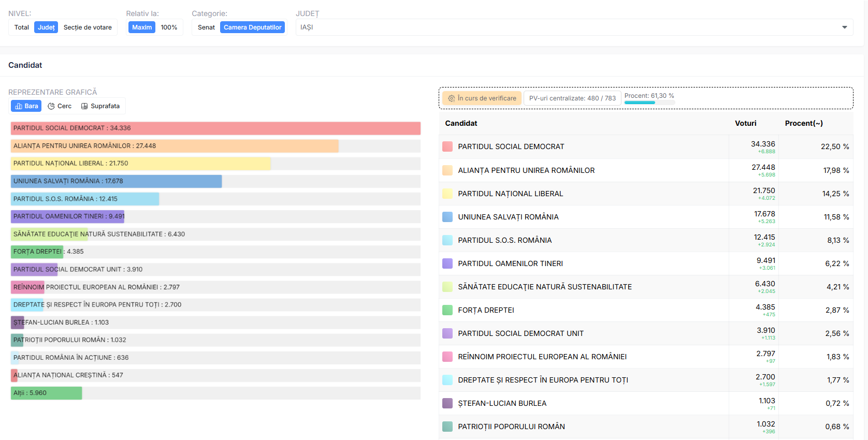The width and height of the screenshot is (868, 440).
Task: Click the În curs de verificare badge
Action: [x=482, y=98]
